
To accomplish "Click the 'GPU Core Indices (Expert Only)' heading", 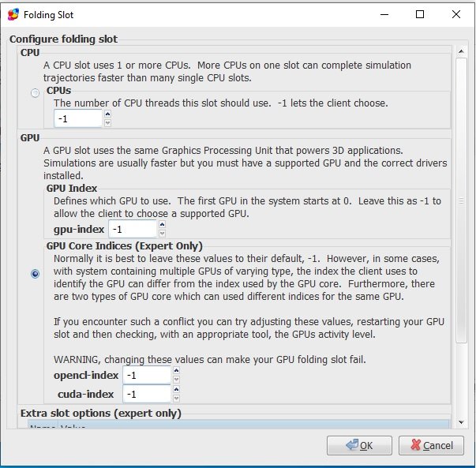I will pyautogui.click(x=125, y=245).
